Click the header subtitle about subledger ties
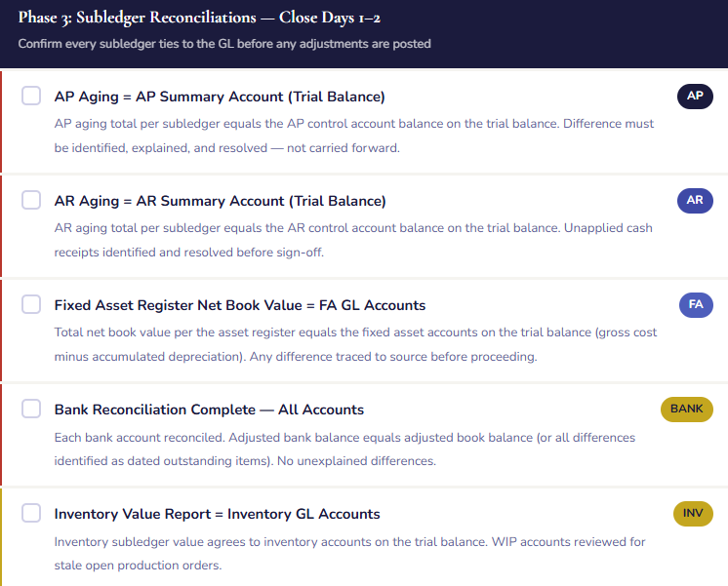 point(224,44)
